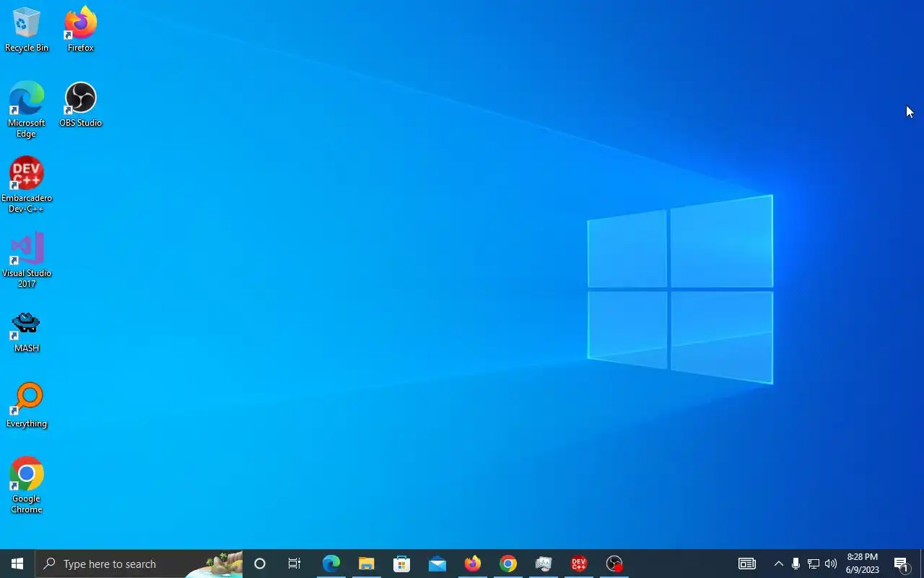Open network status in system tray

pos(814,564)
